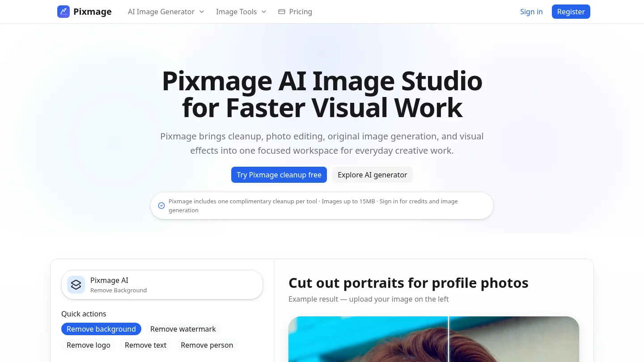Image resolution: width=644 pixels, height=362 pixels.
Task: Click the Pixmage AI Image Studio headline
Action: pos(322,94)
